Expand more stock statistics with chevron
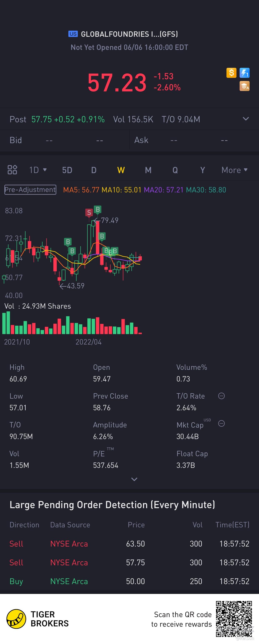The image size is (259, 644). pos(134,479)
